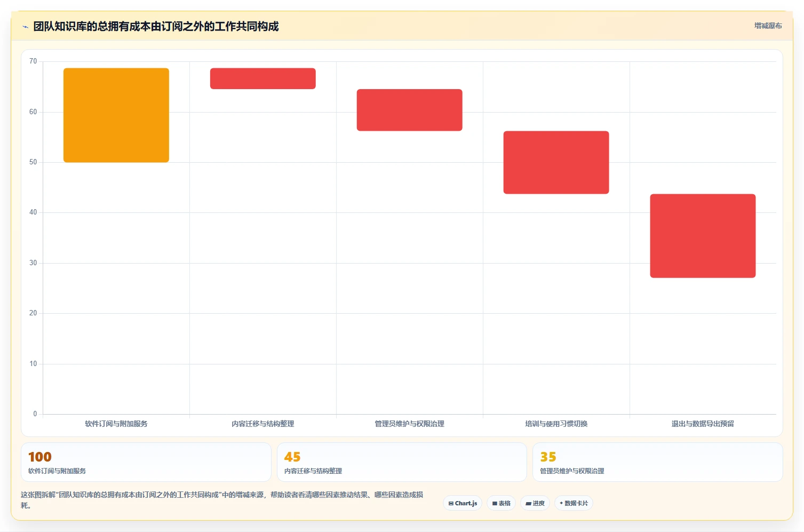The image size is (804, 532).
Task: Select the orange 软件订阅与附加服务 bar
Action: click(116, 115)
